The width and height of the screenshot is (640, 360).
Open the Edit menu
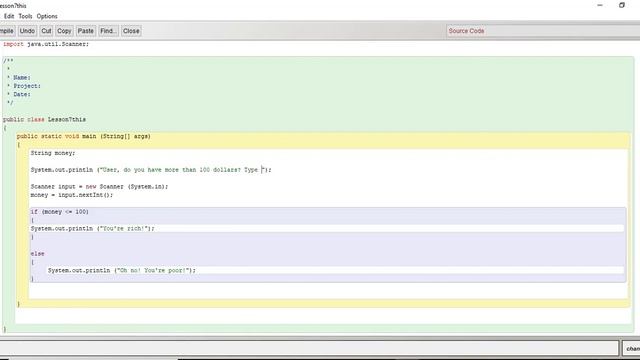[9, 16]
